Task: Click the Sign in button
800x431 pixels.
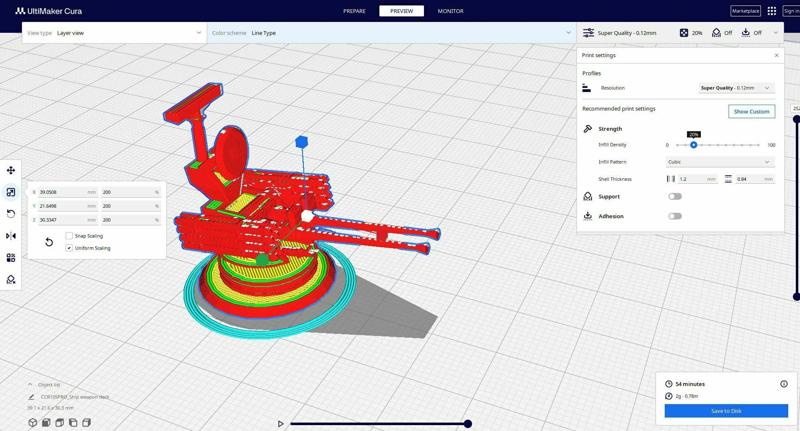Action: click(791, 11)
